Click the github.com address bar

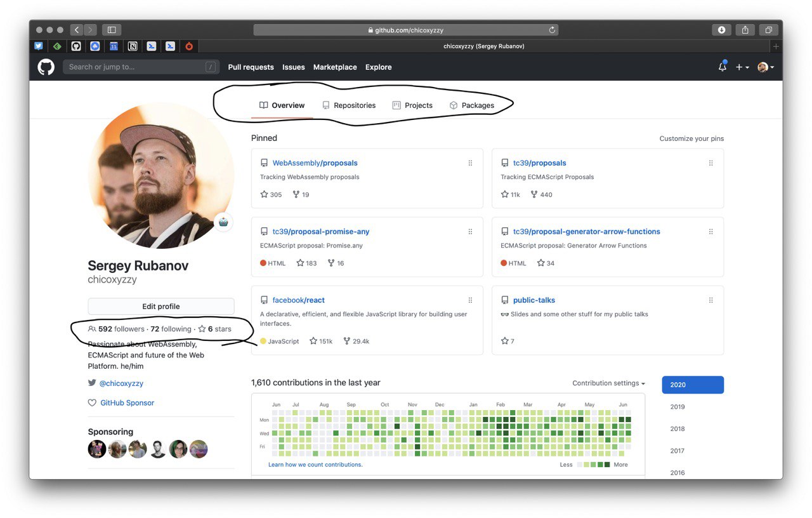(406, 30)
